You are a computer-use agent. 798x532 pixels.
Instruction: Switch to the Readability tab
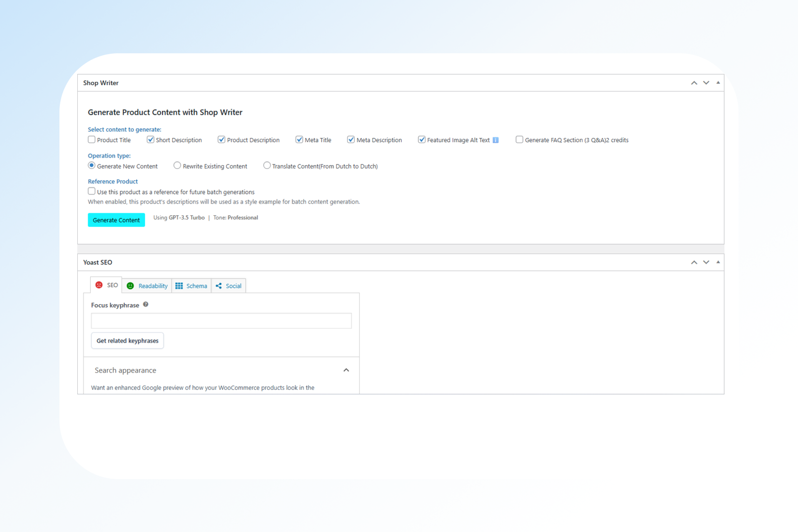click(x=147, y=286)
